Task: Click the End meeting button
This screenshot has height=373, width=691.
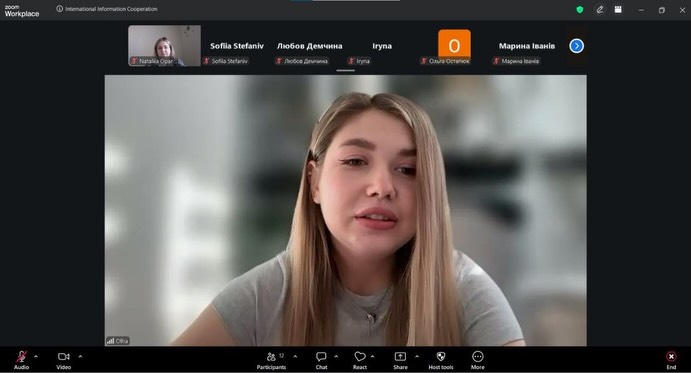Action: click(671, 360)
